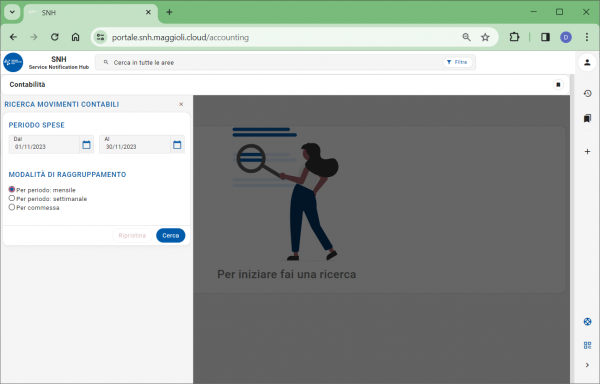Open the user profile icon
Image resolution: width=600 pixels, height=384 pixels.
pyautogui.click(x=587, y=62)
